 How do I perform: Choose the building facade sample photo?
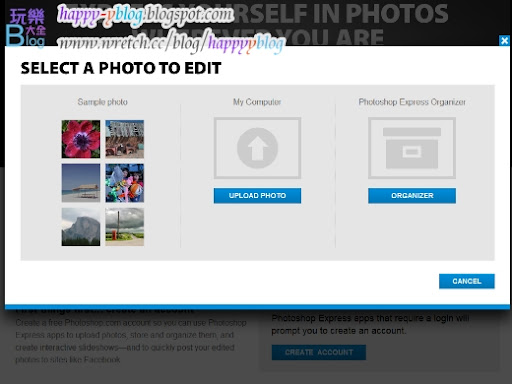125,139
